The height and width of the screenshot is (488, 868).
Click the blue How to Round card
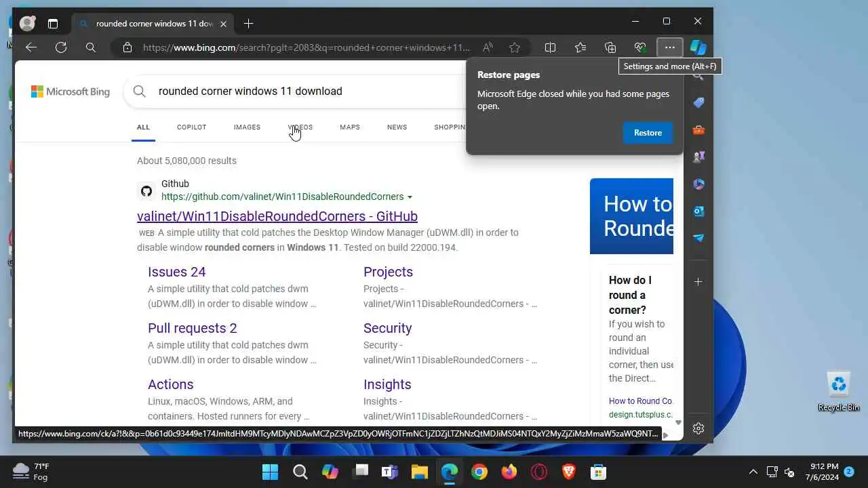pyautogui.click(x=631, y=216)
